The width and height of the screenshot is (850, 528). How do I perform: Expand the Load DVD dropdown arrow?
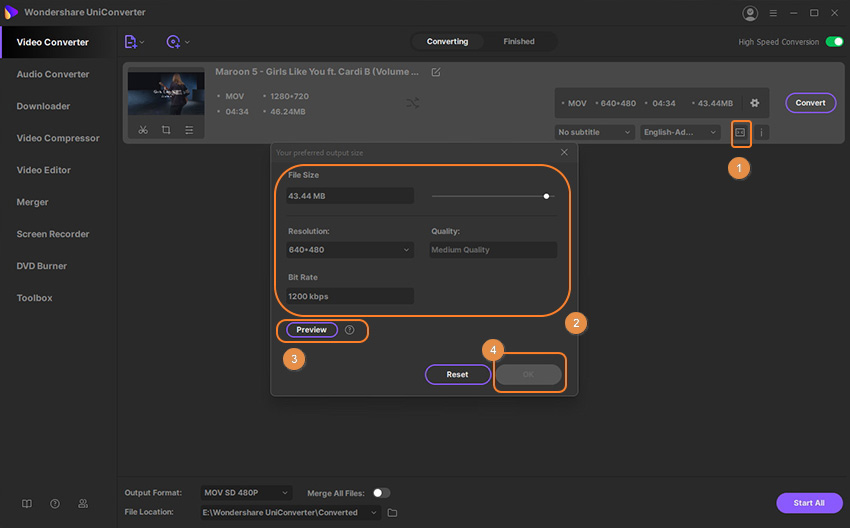pos(188,42)
